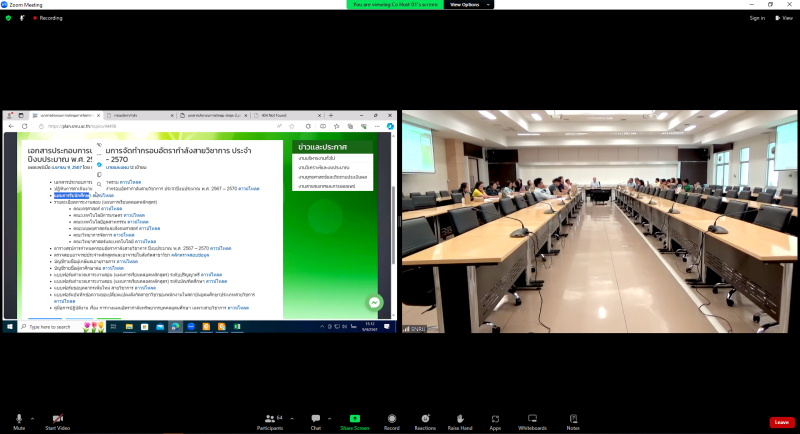Open the View layout menu

coord(783,18)
